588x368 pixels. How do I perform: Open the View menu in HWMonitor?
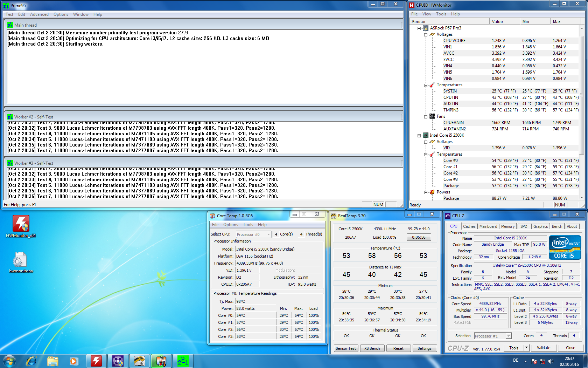427,14
